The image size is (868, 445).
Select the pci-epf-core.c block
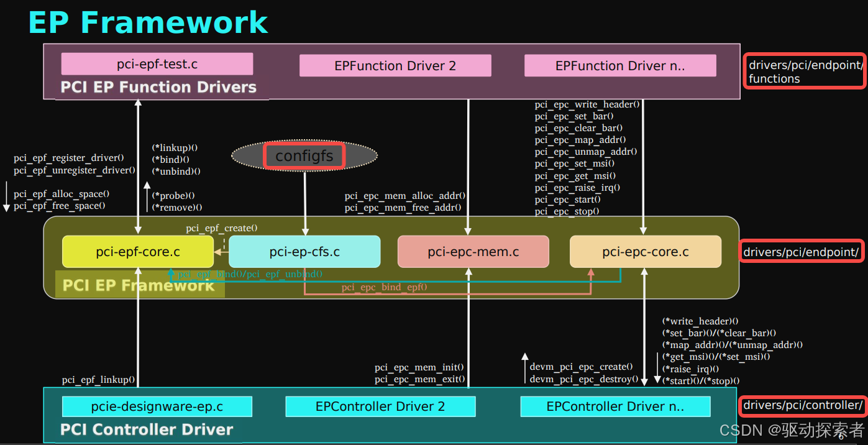point(138,252)
